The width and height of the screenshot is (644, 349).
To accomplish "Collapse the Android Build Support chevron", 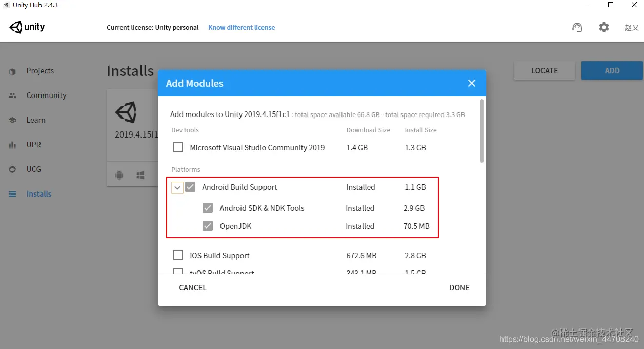I will click(177, 188).
